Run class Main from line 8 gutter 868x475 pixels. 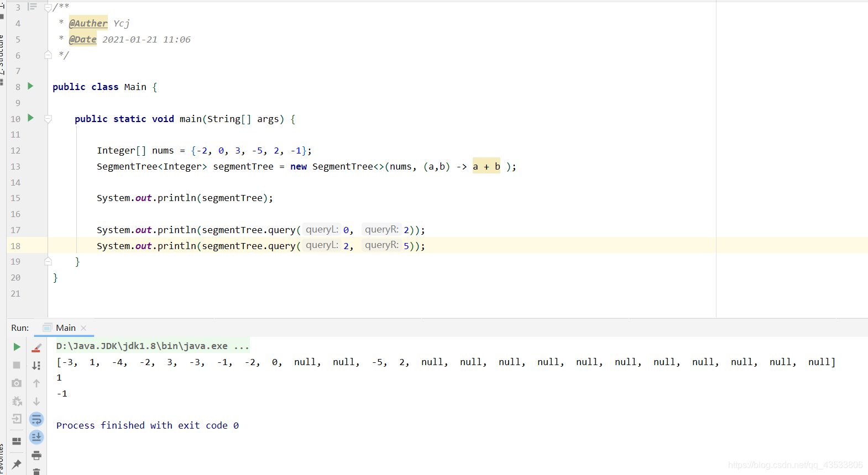pos(30,86)
